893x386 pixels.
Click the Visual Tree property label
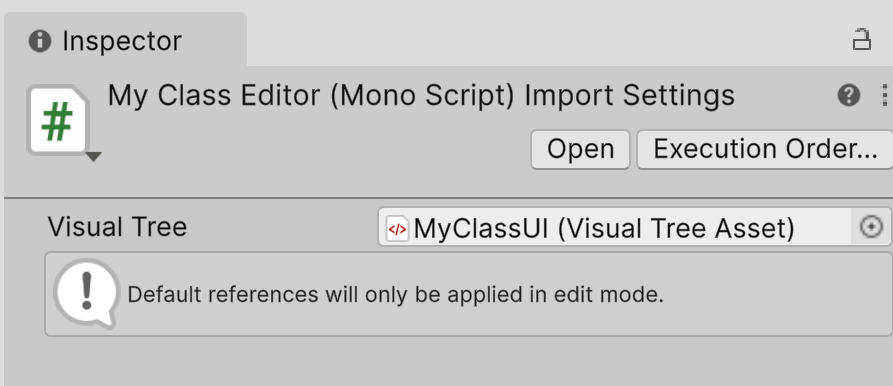[117, 227]
